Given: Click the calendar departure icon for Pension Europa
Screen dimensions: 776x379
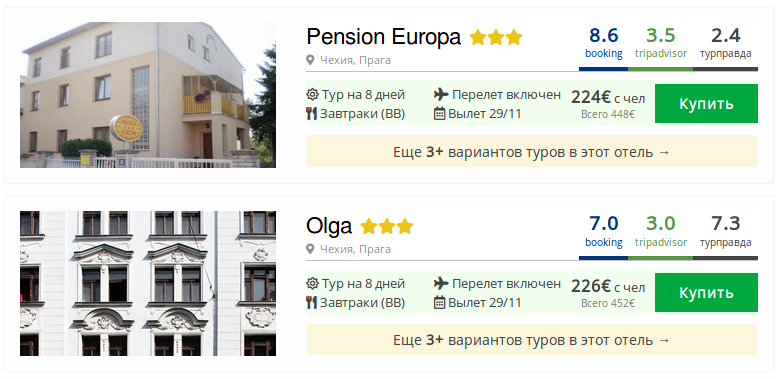Looking at the screenshot, I should 439,114.
